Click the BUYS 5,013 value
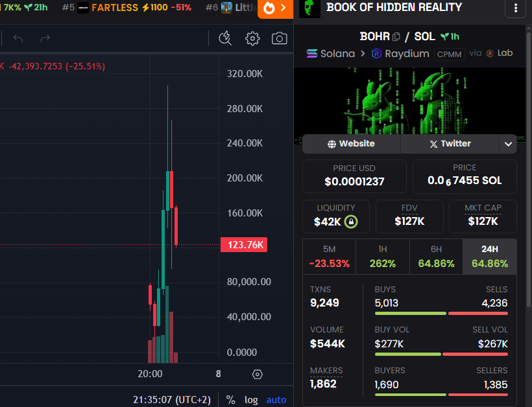 387,303
